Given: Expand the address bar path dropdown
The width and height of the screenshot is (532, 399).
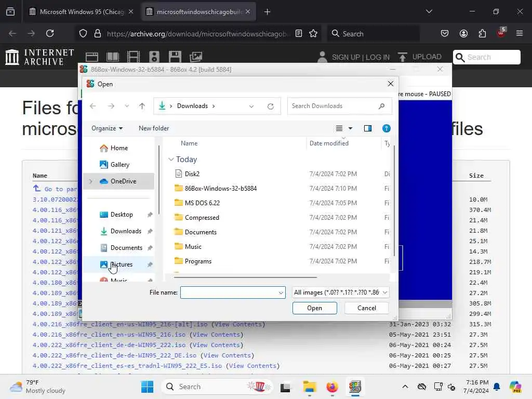Looking at the screenshot, I should coord(251,106).
